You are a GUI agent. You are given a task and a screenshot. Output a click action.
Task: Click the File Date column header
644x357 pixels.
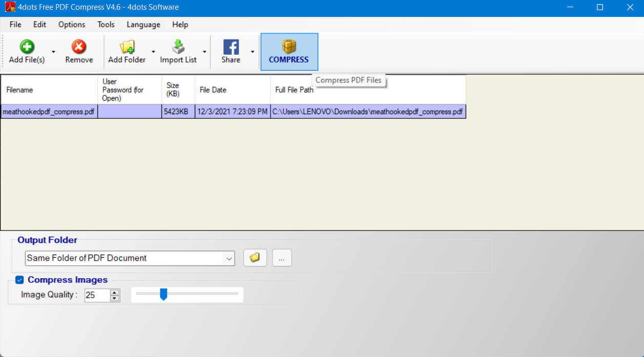tap(233, 90)
